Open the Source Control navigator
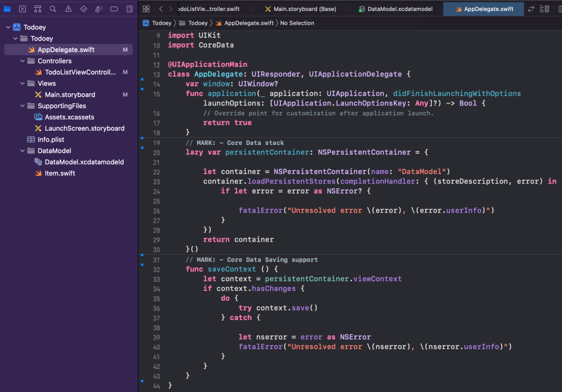The width and height of the screenshot is (562, 392). 23,9
